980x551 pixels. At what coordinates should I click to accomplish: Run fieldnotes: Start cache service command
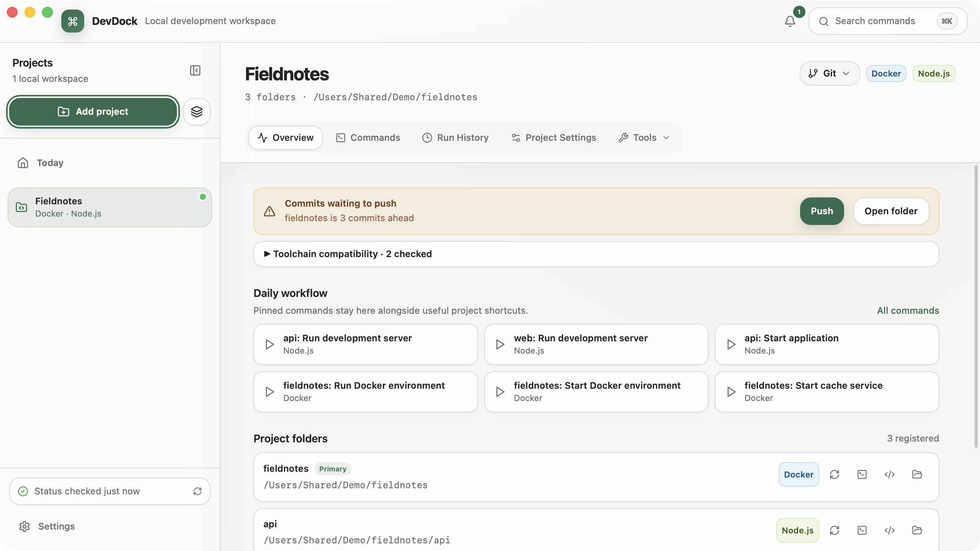pos(827,392)
